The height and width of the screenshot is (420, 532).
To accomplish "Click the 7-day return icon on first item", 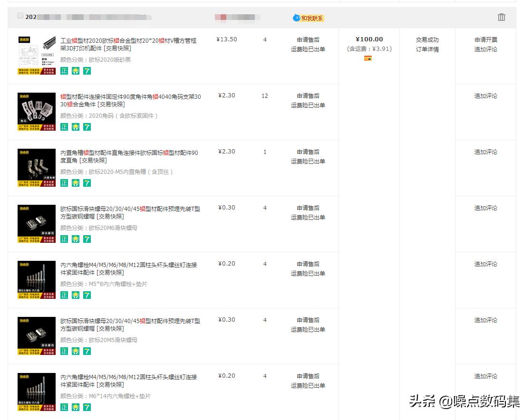I will coord(87,71).
